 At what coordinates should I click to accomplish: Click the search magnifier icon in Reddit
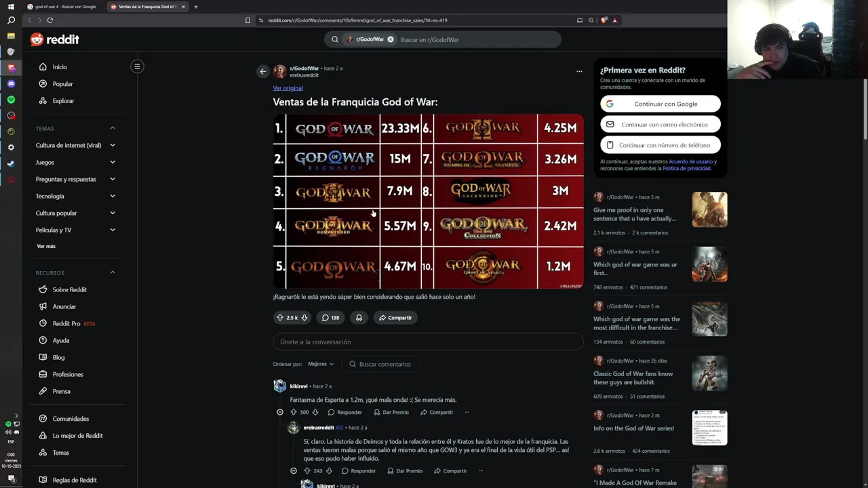334,39
